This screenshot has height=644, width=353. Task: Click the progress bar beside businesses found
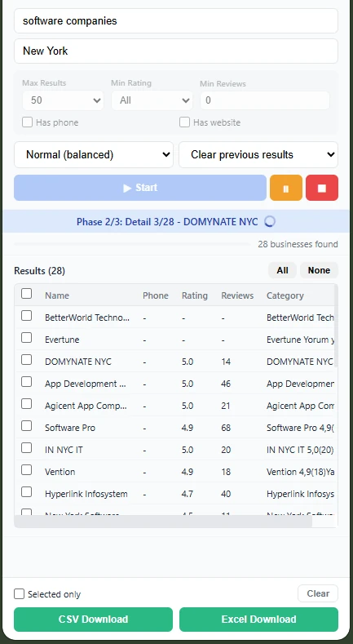tap(132, 244)
